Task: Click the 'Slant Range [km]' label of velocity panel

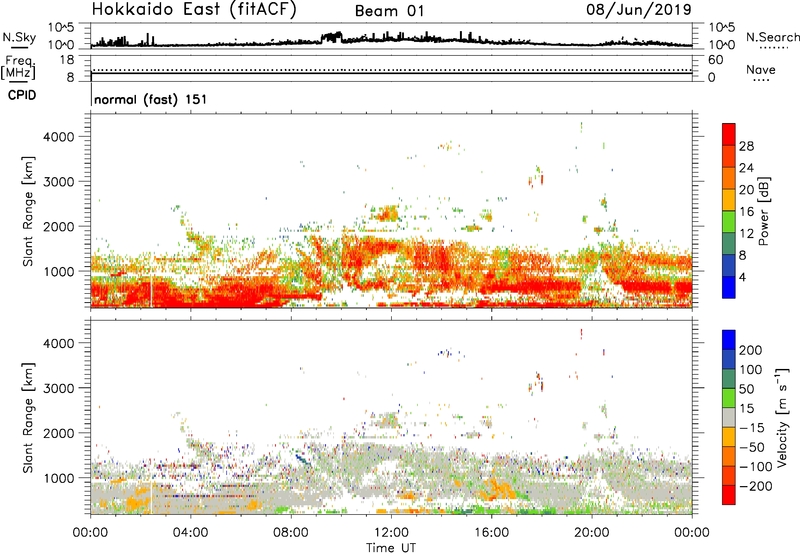Action: pos(28,418)
